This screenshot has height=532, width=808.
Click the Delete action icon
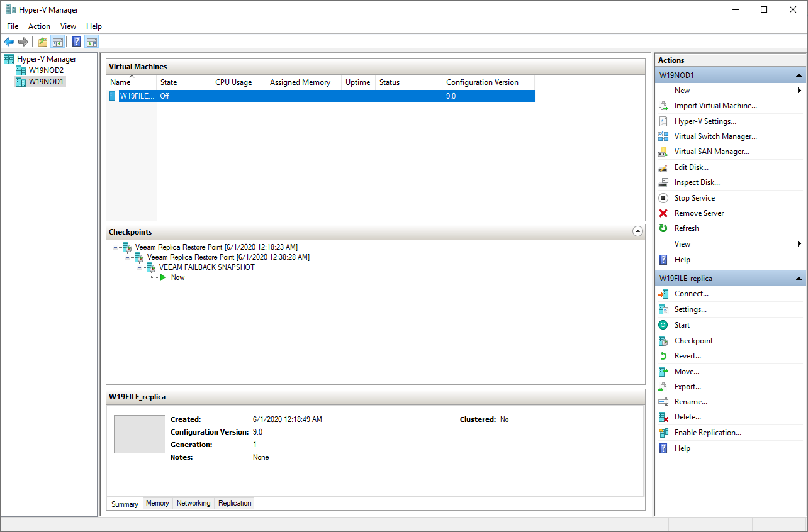pos(663,417)
